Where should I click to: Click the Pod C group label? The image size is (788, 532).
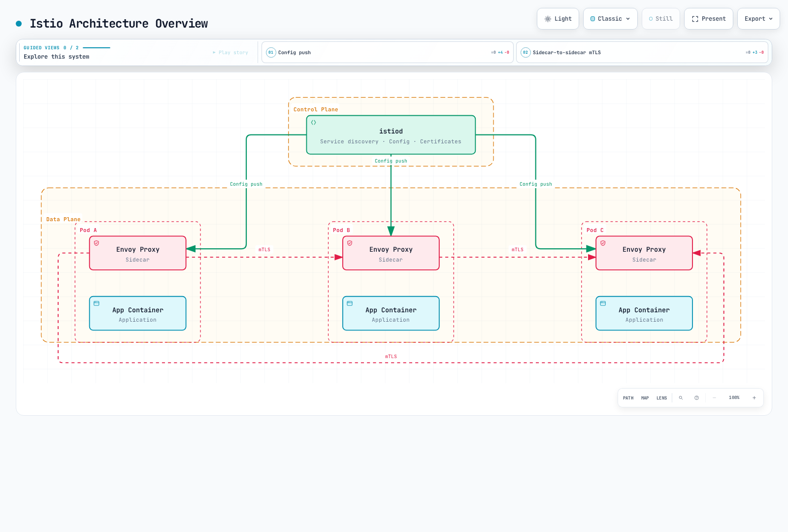pos(595,230)
